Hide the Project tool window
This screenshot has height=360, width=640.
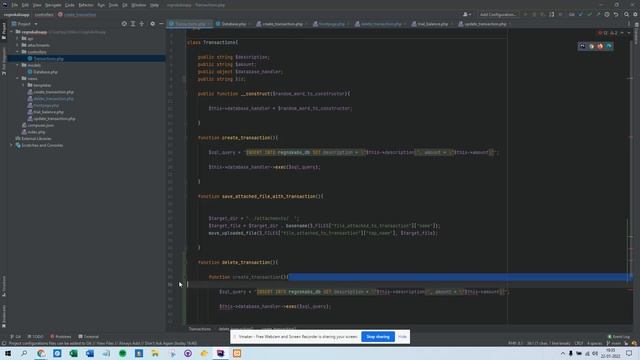[x=161, y=24]
